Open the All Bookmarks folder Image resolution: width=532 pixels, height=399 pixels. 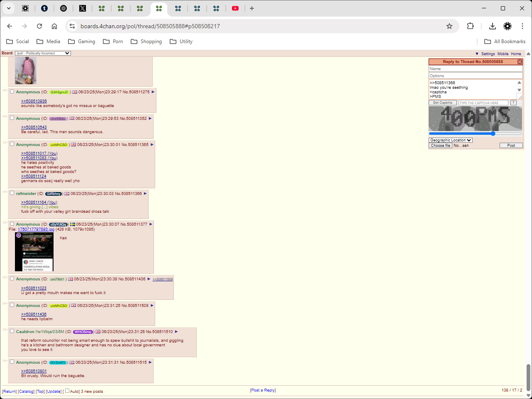[505, 41]
